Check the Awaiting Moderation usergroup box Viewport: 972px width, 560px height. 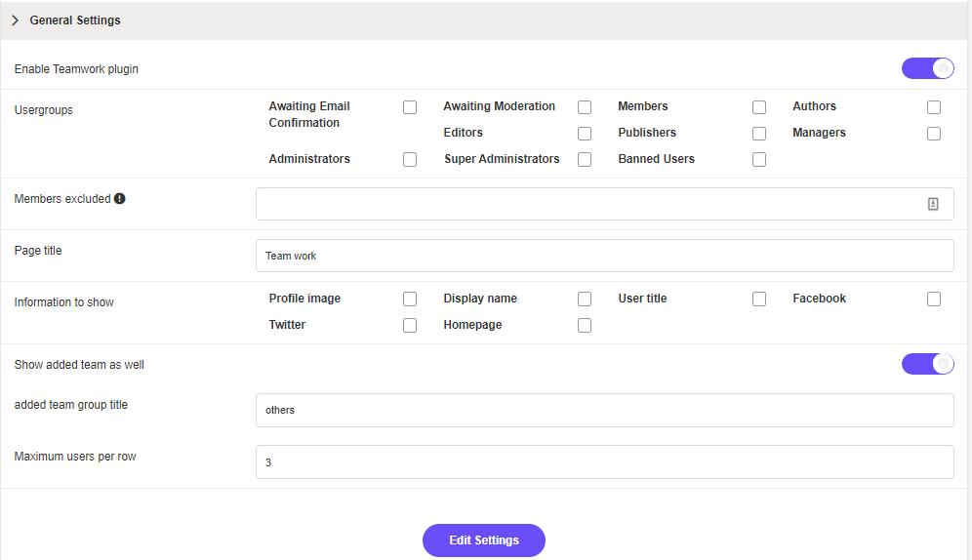pyautogui.click(x=585, y=107)
